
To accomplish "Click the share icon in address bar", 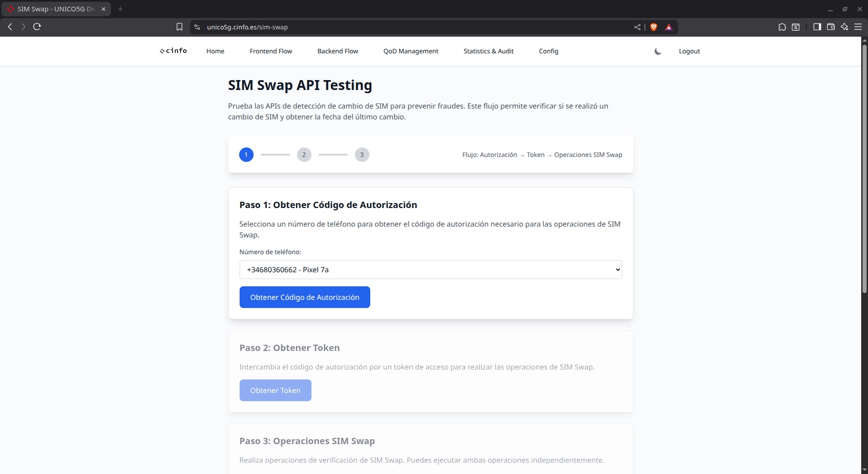I will [637, 27].
